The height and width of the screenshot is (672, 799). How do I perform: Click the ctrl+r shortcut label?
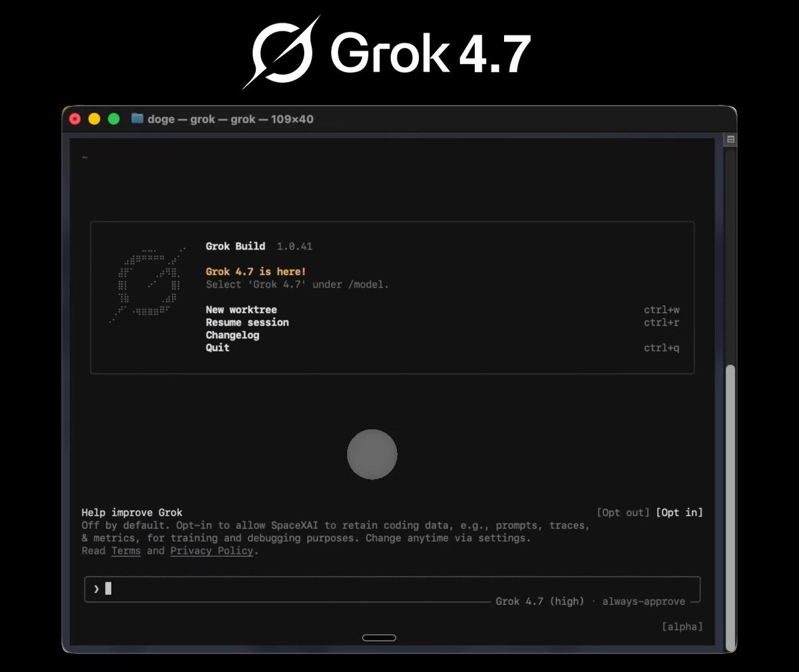point(662,322)
